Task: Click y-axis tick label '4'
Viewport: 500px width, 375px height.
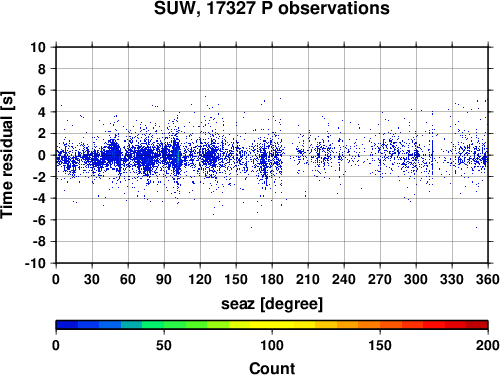Action: pos(42,112)
